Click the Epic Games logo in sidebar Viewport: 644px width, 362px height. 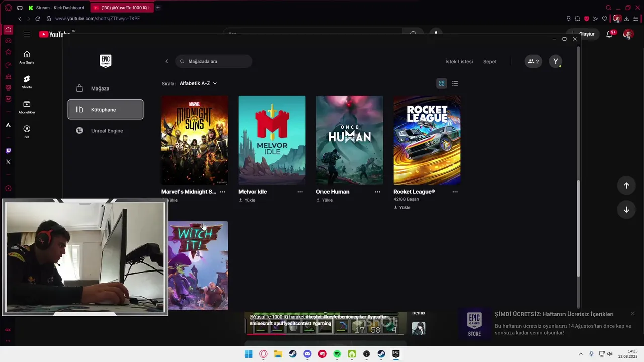(x=106, y=61)
